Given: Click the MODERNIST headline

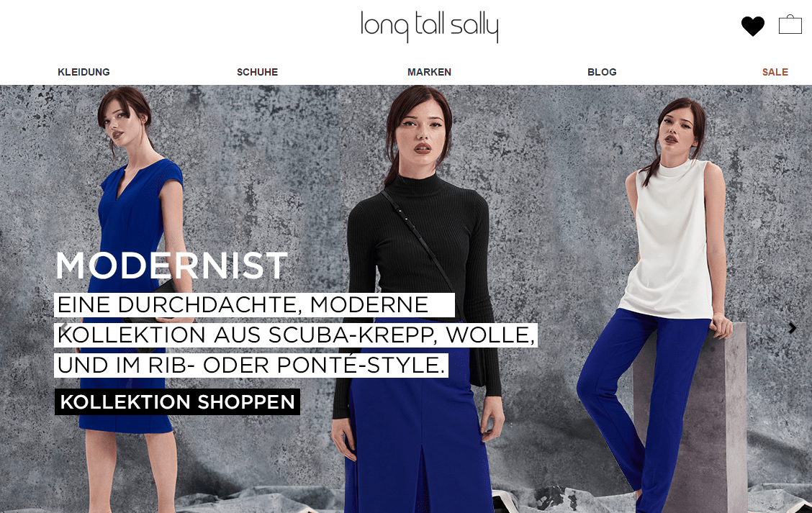Looking at the screenshot, I should 171,265.
